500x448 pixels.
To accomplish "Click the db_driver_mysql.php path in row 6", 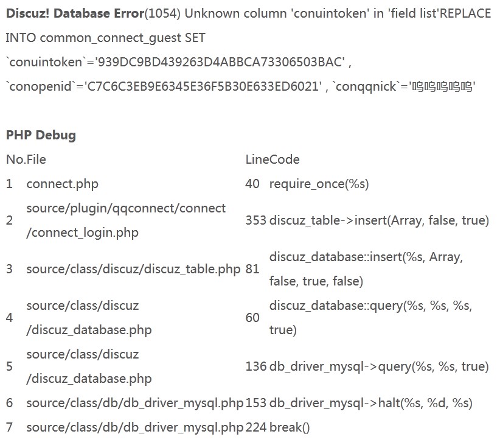I will pyautogui.click(x=134, y=403).
